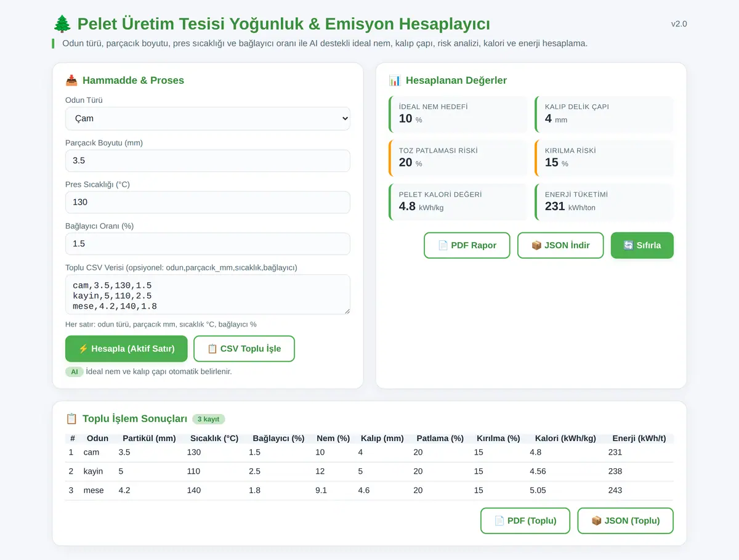The image size is (739, 560).
Task: Click the 3 kayıt badge
Action: click(x=209, y=420)
